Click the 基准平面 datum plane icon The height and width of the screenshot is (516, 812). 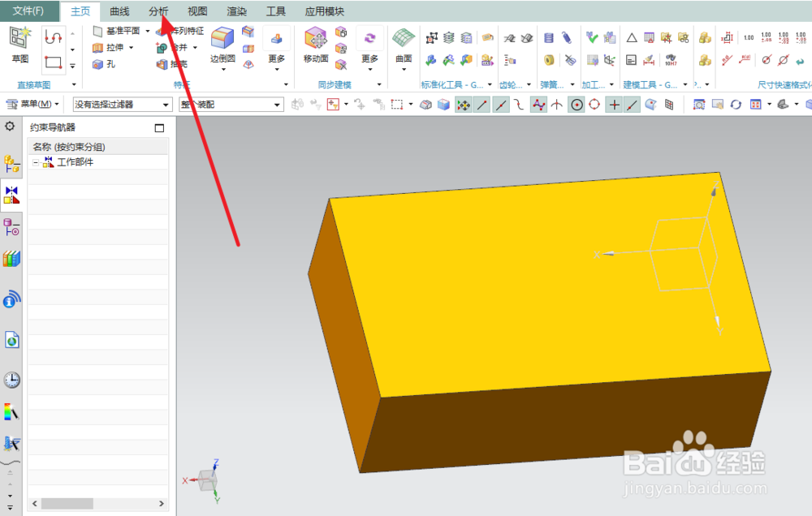(x=98, y=31)
